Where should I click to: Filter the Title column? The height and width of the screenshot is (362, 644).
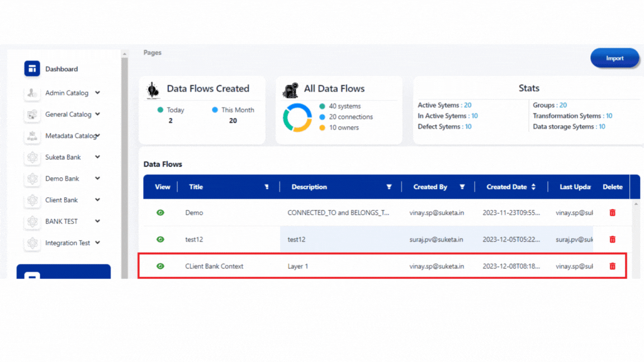[267, 187]
